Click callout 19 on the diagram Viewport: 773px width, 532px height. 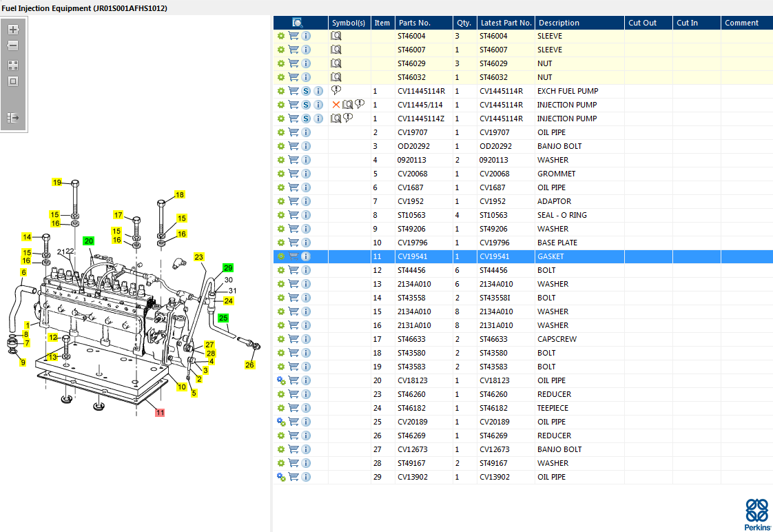pos(57,183)
